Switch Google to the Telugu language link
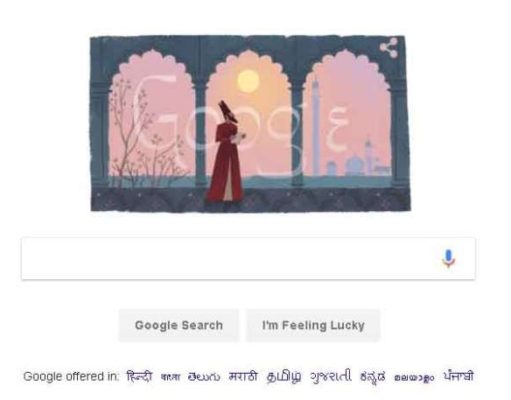 pos(204,377)
